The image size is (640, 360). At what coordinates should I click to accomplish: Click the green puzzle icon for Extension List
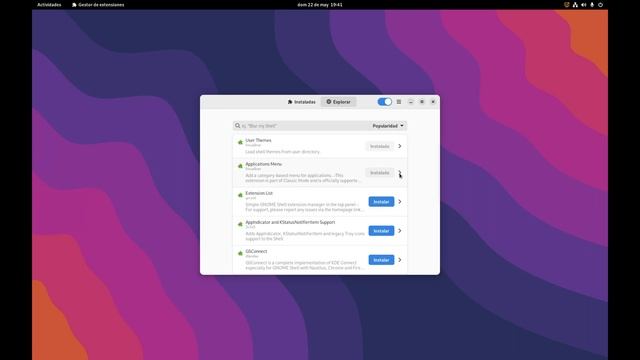click(x=240, y=195)
